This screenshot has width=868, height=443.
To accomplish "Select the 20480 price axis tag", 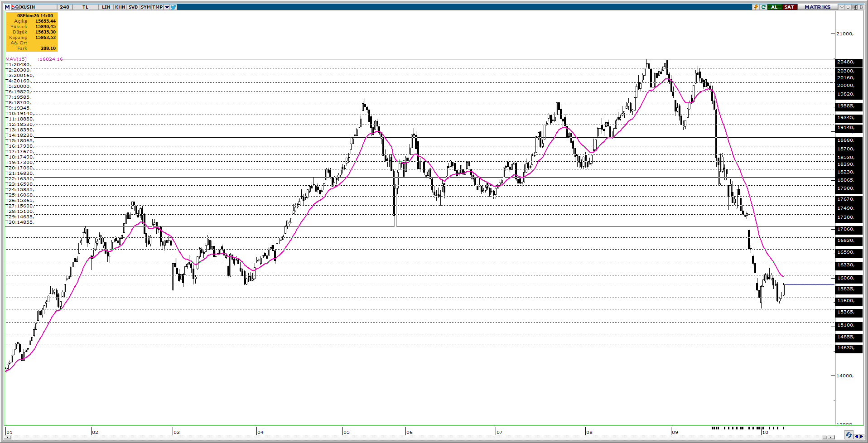I will tap(849, 62).
